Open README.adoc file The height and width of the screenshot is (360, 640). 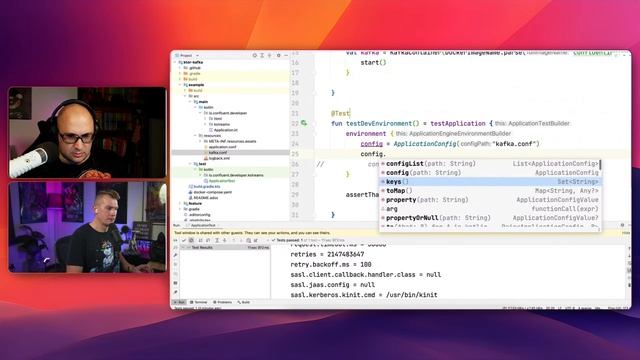point(203,198)
